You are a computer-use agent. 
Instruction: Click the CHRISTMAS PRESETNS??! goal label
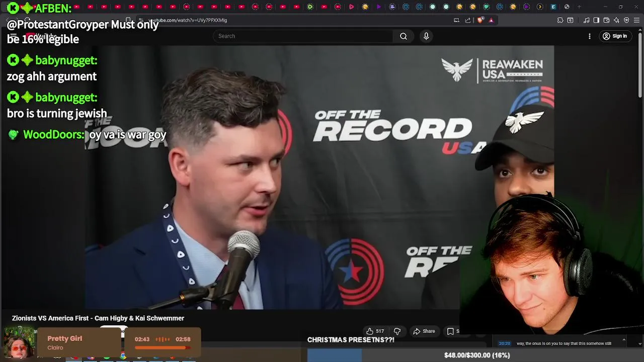click(x=351, y=340)
